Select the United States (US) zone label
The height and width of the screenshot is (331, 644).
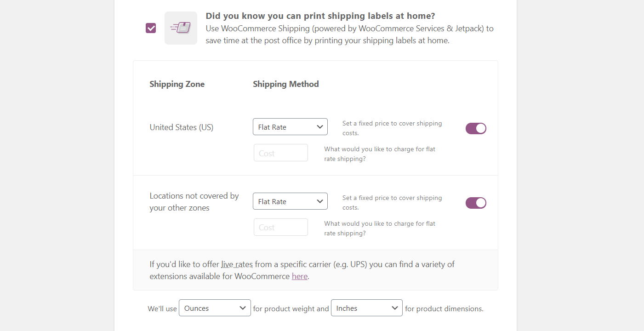coord(181,127)
